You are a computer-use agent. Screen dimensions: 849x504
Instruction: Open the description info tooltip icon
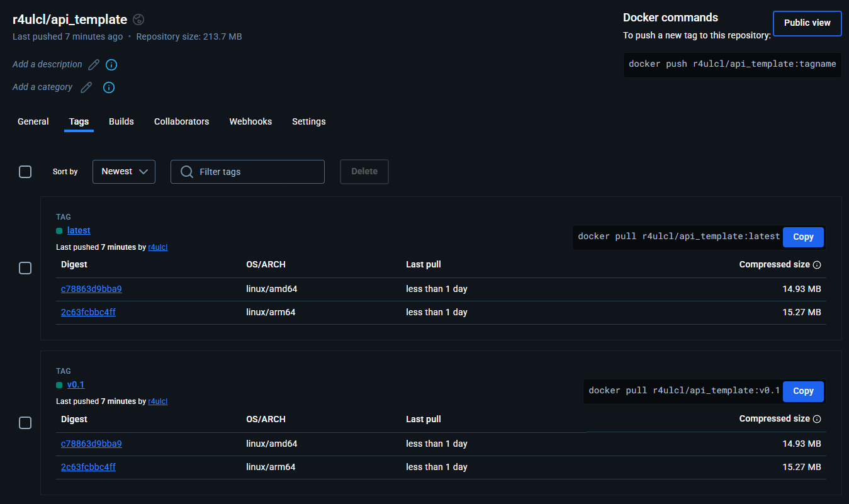coord(111,64)
